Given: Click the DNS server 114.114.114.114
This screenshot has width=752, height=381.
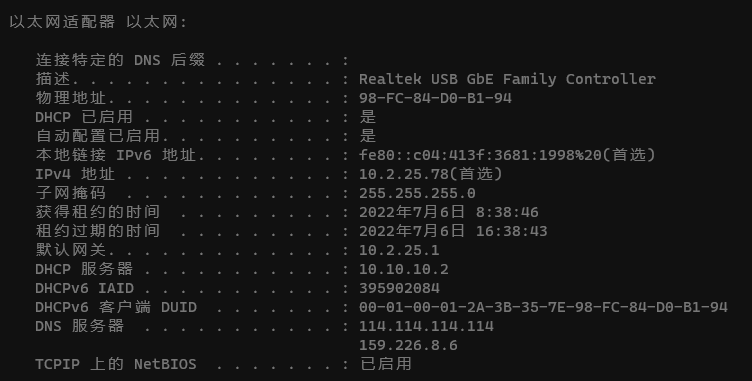Looking at the screenshot, I should click(x=426, y=326).
